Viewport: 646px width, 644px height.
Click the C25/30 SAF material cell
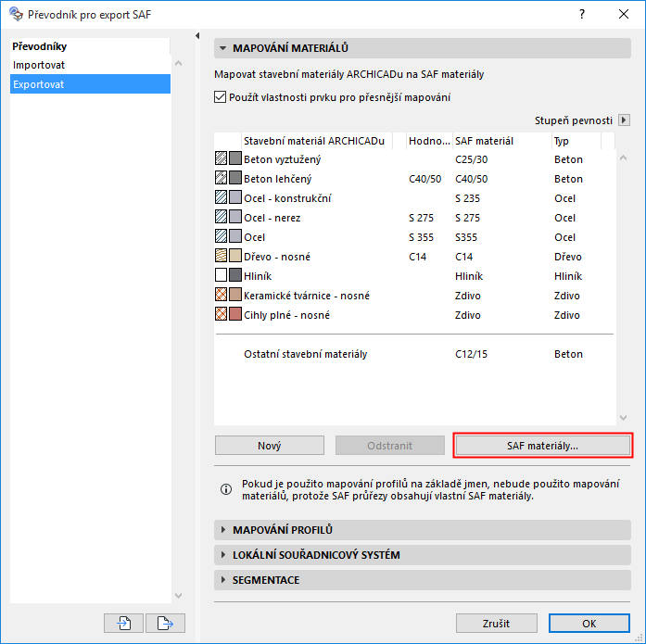pyautogui.click(x=472, y=159)
